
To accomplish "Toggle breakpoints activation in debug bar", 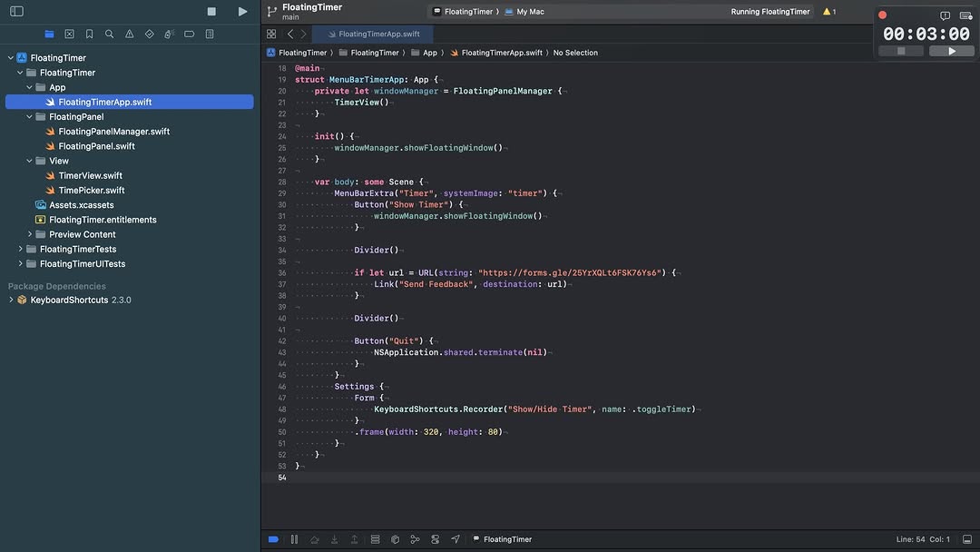I will point(273,539).
